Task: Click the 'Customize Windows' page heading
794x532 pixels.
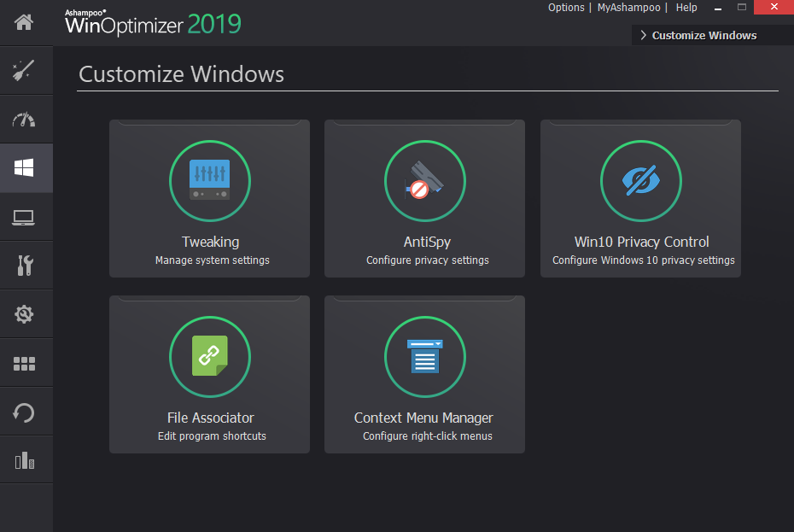Action: pyautogui.click(x=181, y=74)
